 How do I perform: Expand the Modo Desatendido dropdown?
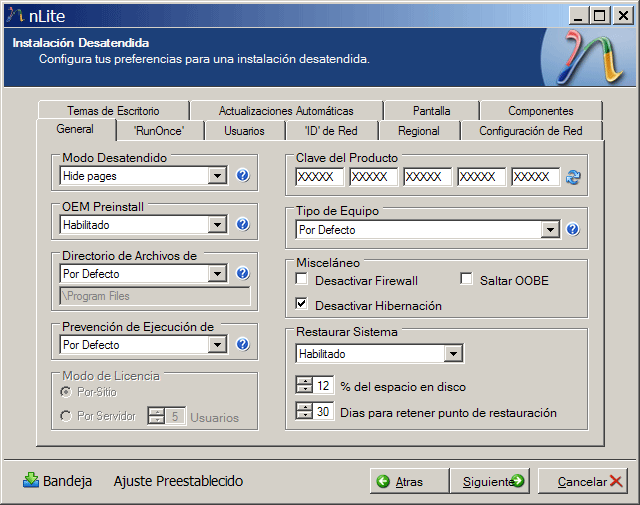pyautogui.click(x=217, y=176)
